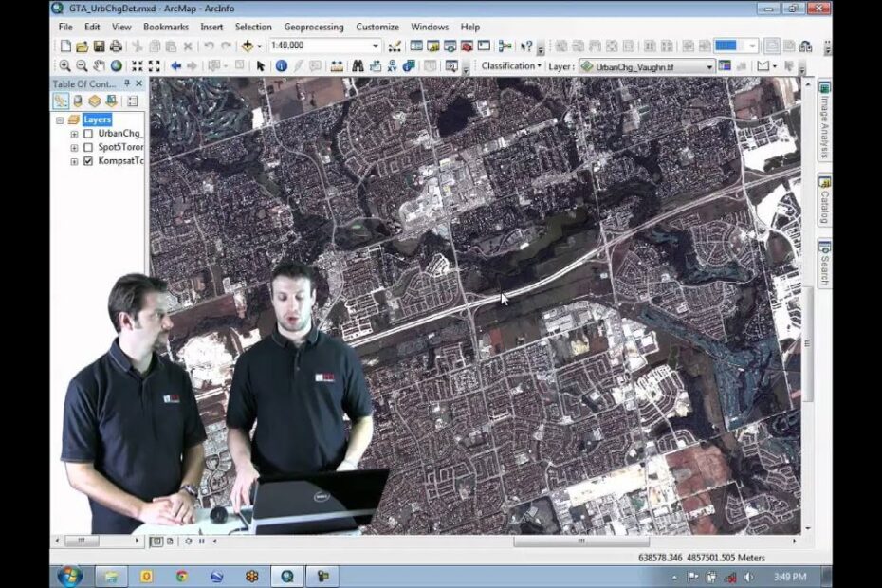Switch to Data View at map bottom
Viewport: 882px width, 588px height.
tap(156, 542)
